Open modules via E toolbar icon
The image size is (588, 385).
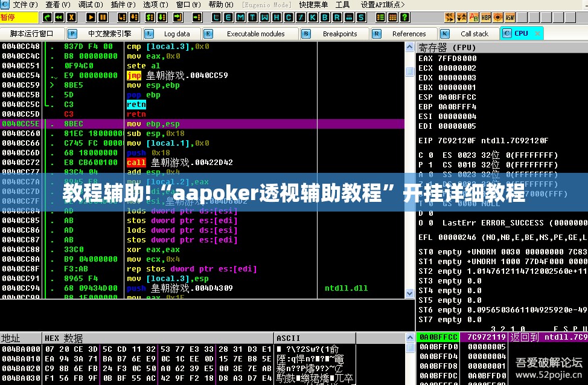pyautogui.click(x=228, y=18)
